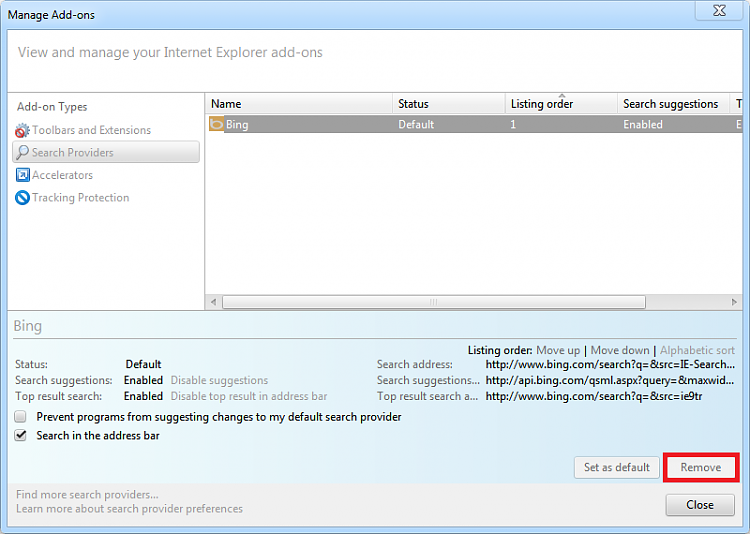The height and width of the screenshot is (534, 750).
Task: Uncheck Search in the address bar
Action: [x=21, y=435]
